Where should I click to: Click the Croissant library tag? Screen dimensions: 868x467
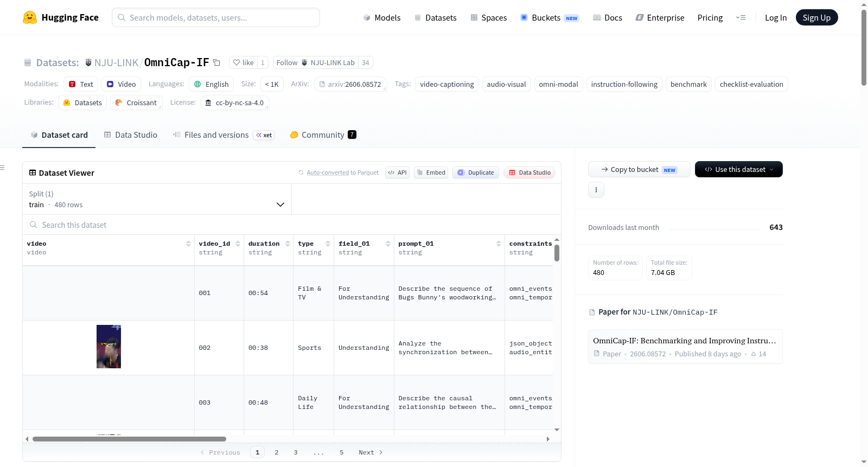[x=136, y=103]
